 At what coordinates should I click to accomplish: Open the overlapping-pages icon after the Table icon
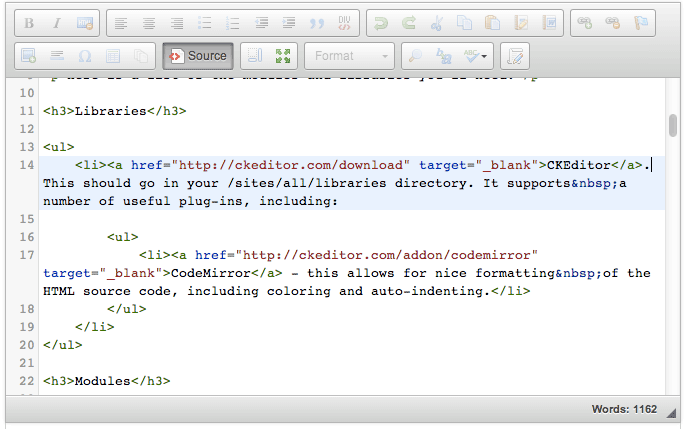pos(141,56)
